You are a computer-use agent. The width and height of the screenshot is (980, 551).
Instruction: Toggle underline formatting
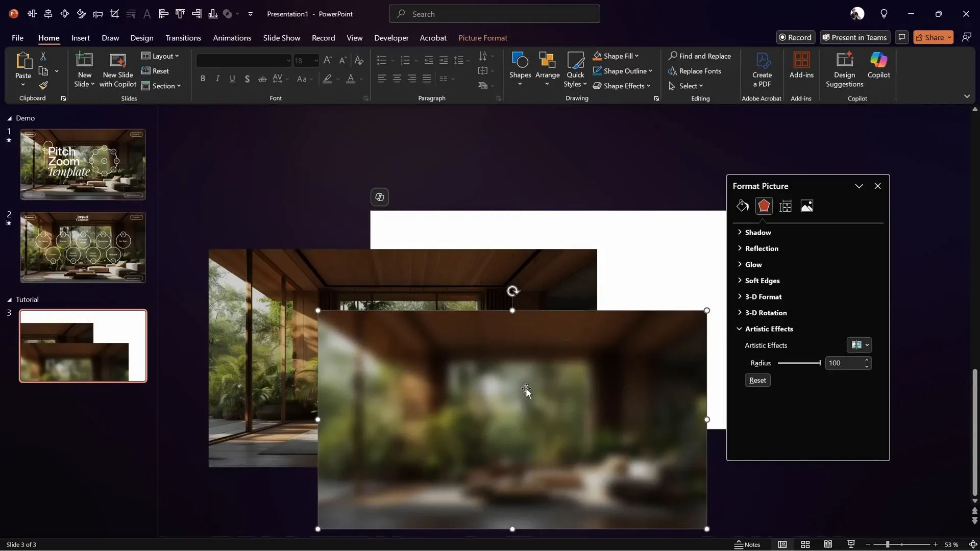pyautogui.click(x=233, y=79)
